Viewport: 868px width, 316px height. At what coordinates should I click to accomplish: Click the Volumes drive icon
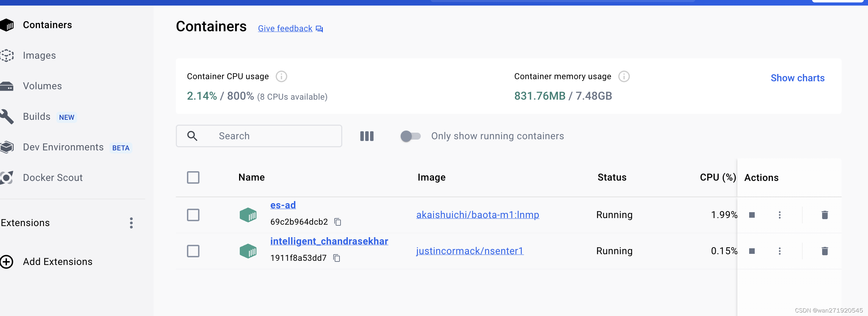[x=7, y=86]
